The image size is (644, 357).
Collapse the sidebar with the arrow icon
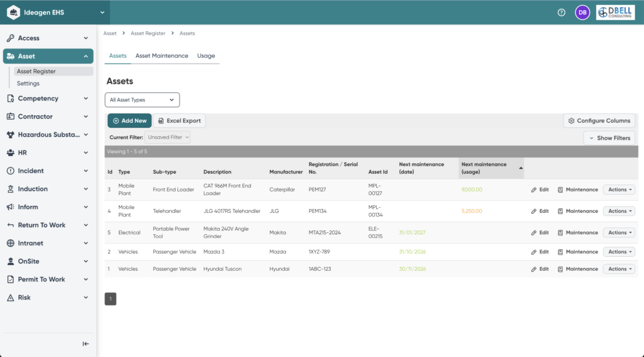click(x=86, y=344)
